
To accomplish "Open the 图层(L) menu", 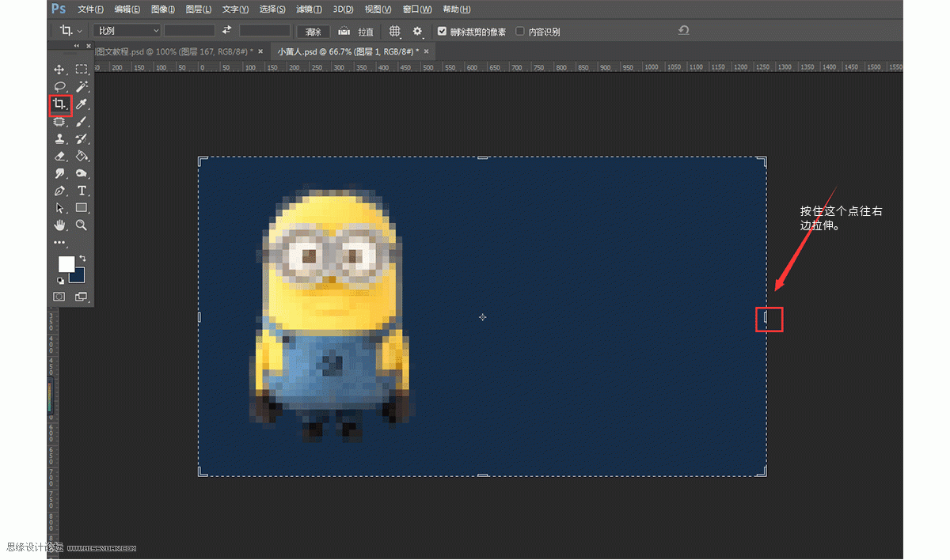I will click(x=198, y=9).
